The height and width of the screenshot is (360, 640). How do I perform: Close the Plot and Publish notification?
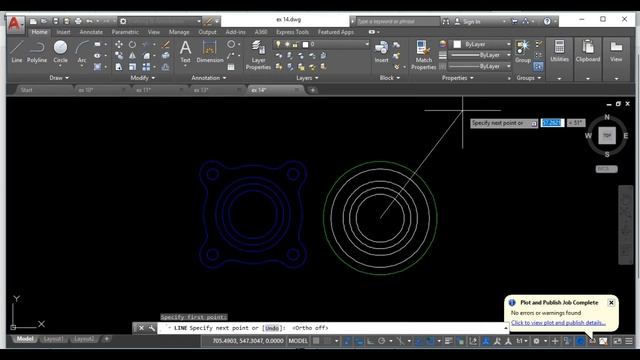pos(611,302)
